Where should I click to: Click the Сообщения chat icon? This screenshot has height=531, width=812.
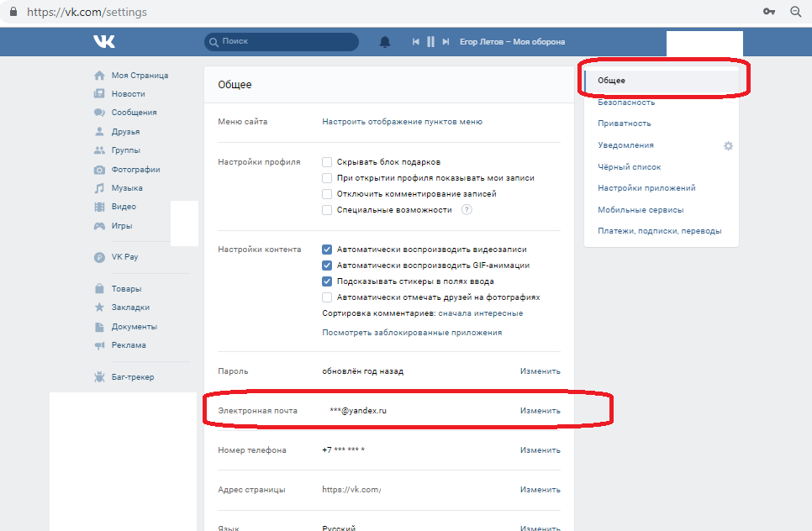[x=99, y=113]
